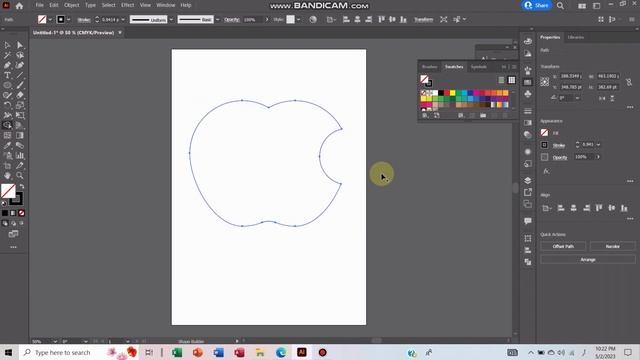The width and height of the screenshot is (640, 360).
Task: Open the Comments panel icon
Action: [x=528, y=221]
